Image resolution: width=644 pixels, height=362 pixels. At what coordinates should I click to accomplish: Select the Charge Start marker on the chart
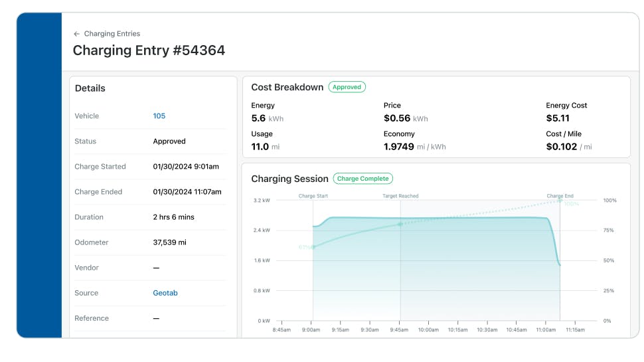point(313,197)
